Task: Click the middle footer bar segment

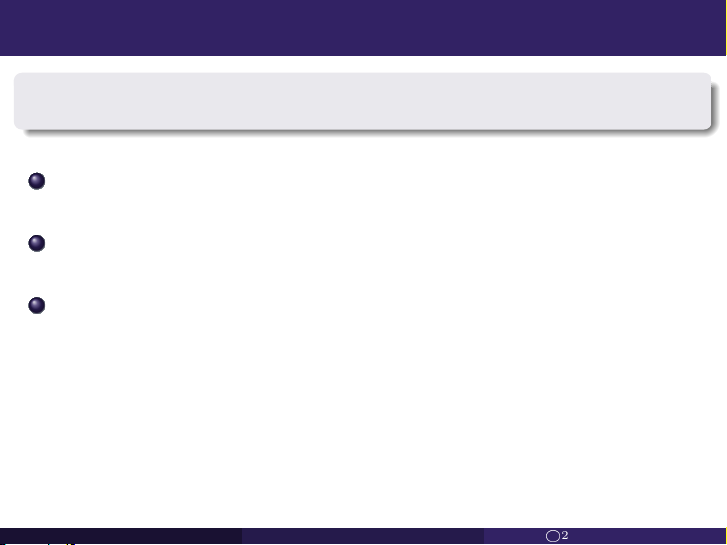Action: (x=363, y=536)
